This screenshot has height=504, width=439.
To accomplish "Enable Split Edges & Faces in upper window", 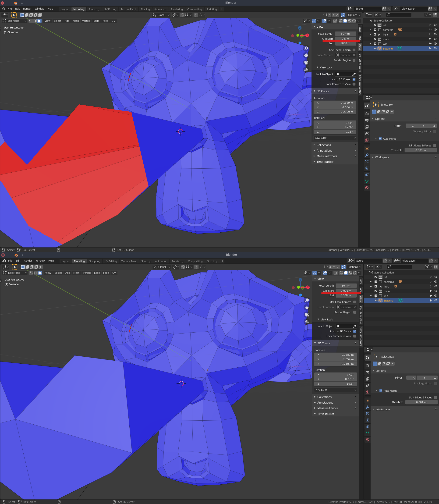I will 435,146.
